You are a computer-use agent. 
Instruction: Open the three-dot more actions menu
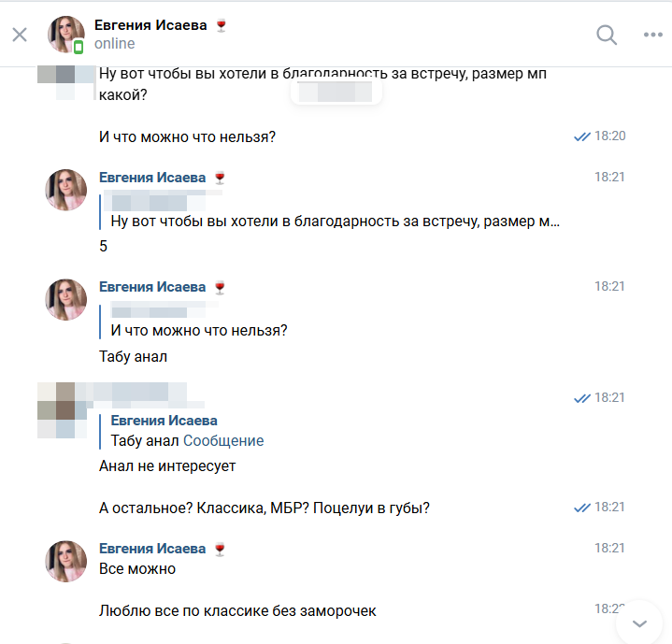(652, 36)
